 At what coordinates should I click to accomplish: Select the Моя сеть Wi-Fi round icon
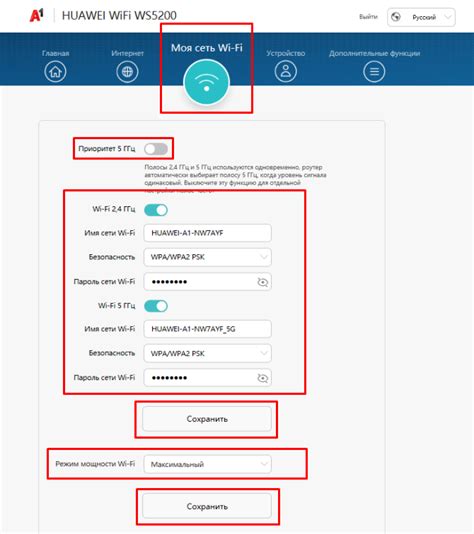tap(206, 83)
